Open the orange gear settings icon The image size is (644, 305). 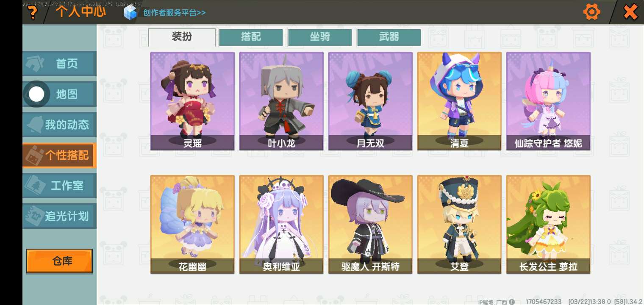tap(591, 12)
